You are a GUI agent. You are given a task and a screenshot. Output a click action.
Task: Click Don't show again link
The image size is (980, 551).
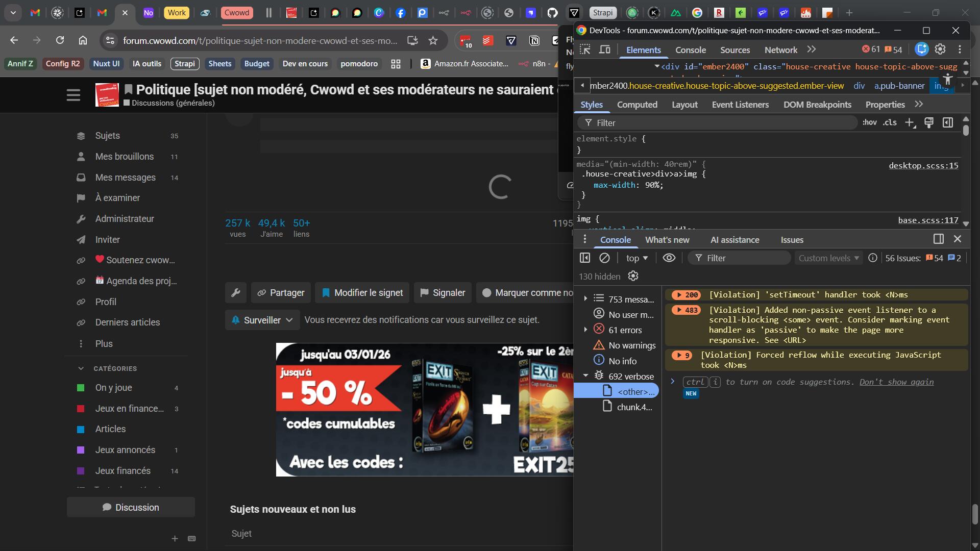896,382
